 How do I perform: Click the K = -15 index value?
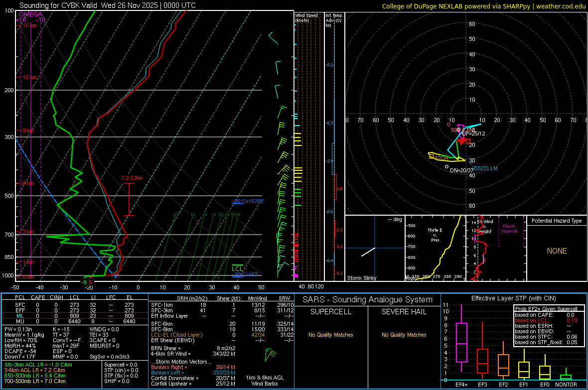click(61, 329)
